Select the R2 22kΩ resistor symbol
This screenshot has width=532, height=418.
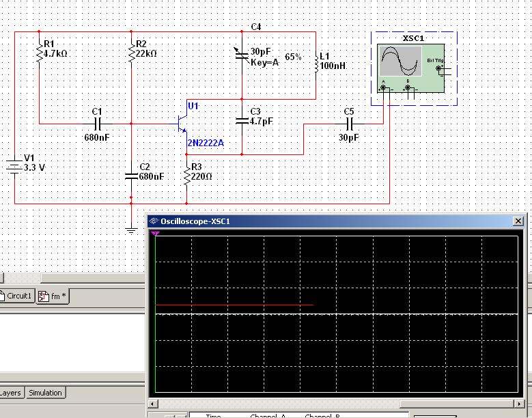coord(131,53)
